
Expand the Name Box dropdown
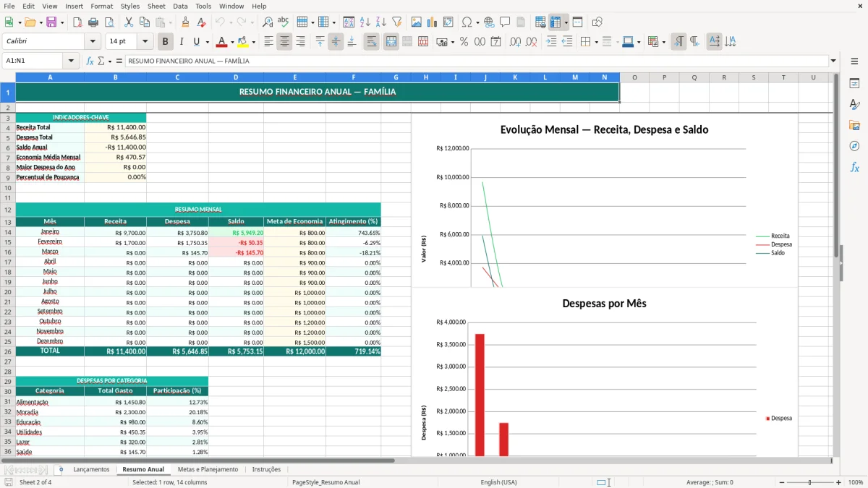tap(71, 61)
